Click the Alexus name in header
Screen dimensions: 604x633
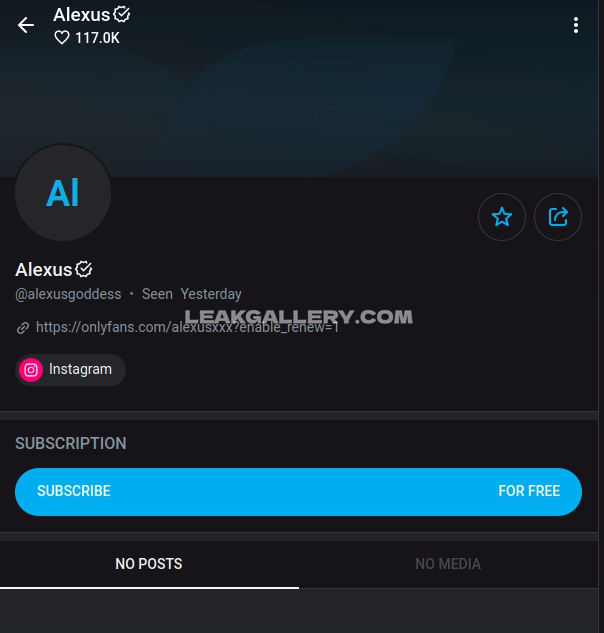point(82,15)
